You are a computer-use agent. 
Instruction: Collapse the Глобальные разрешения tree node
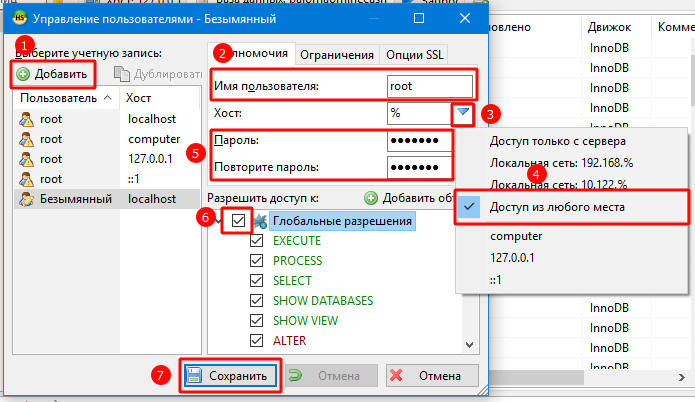(219, 220)
